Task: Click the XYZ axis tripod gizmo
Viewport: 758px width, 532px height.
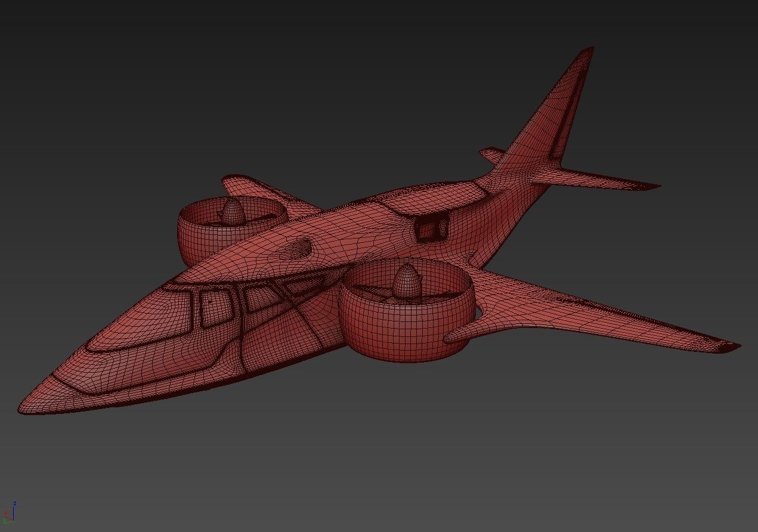Action: [x=9, y=514]
